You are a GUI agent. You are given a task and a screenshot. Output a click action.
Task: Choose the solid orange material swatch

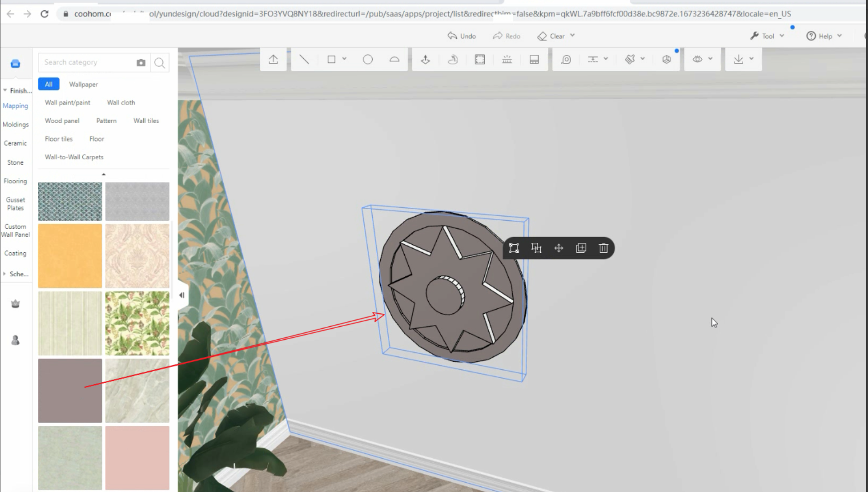click(x=70, y=256)
